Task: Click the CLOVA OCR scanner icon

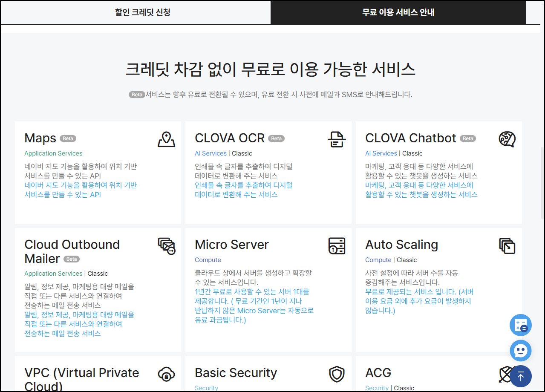Action: pyautogui.click(x=337, y=139)
